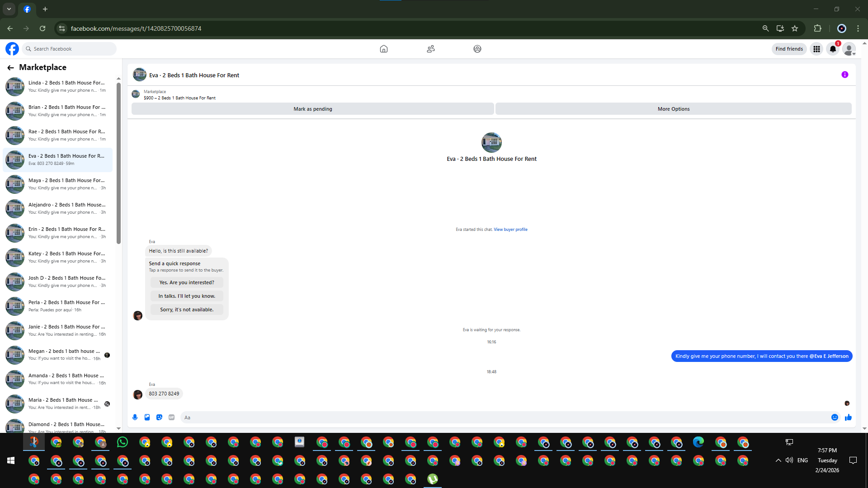
Task: Open Maya's conversation in chat list
Action: click(x=59, y=184)
